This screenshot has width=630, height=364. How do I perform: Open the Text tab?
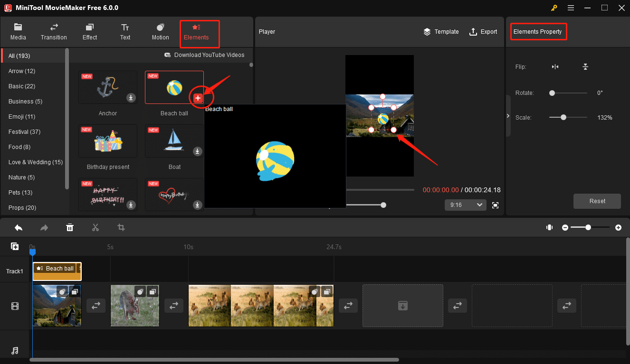click(125, 32)
